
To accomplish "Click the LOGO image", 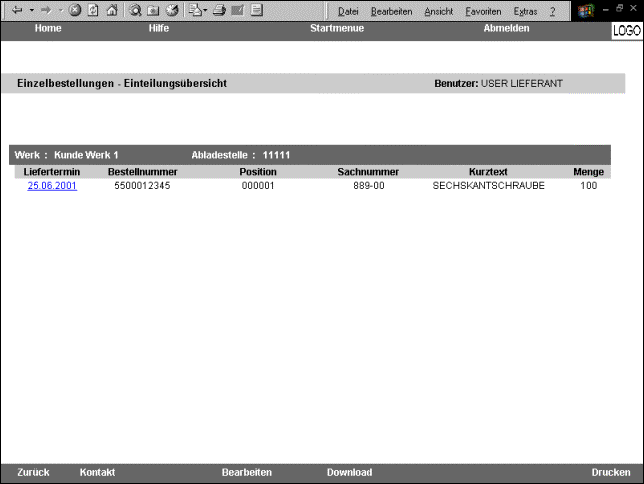I will [626, 31].
